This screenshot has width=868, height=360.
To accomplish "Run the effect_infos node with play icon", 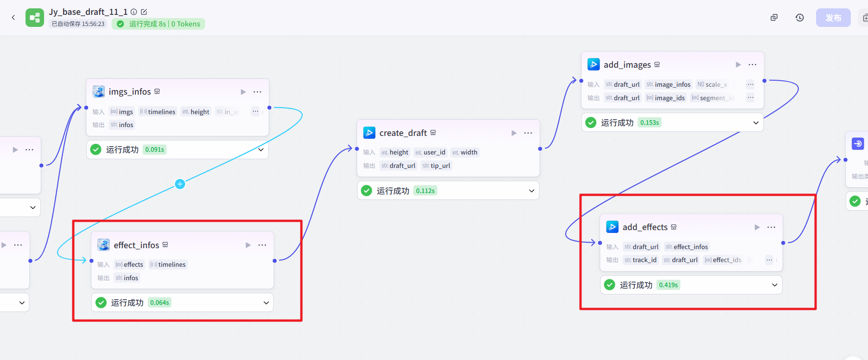I will click(248, 245).
